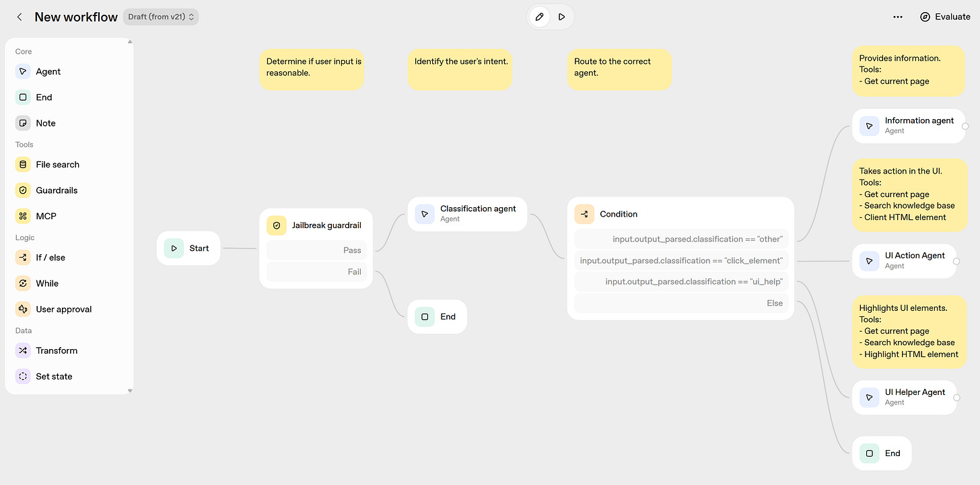Open the more options ellipsis menu
Viewport: 980px width, 485px height.
(898, 16)
